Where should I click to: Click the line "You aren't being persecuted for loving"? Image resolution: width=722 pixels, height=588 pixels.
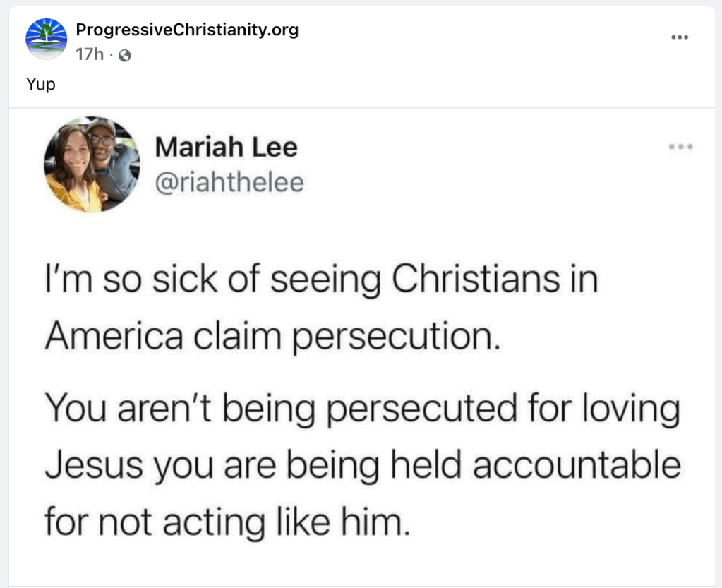(362, 410)
